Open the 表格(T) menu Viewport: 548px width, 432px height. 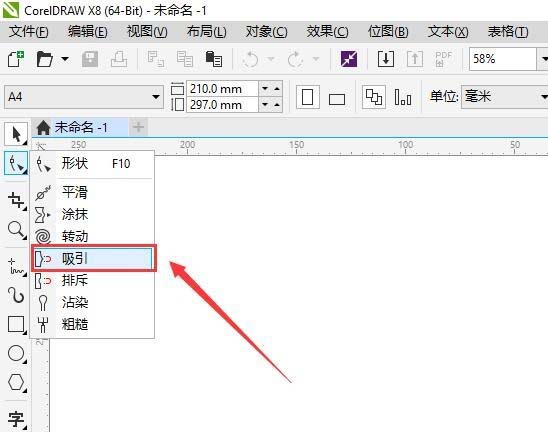click(x=508, y=32)
